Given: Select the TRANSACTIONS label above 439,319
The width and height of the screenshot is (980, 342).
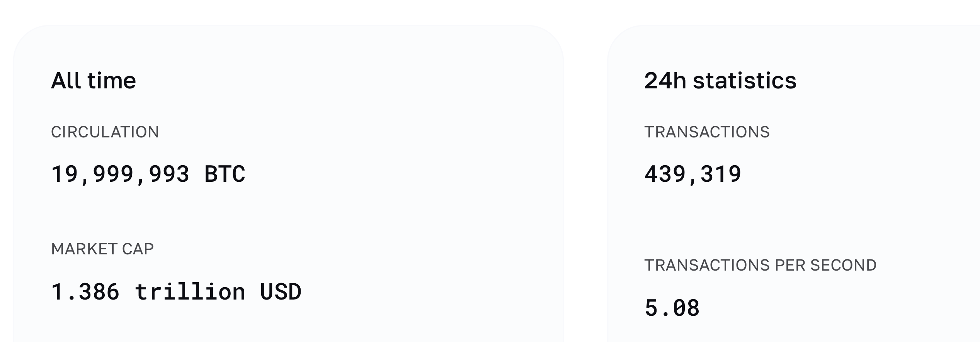Looking at the screenshot, I should click(707, 132).
